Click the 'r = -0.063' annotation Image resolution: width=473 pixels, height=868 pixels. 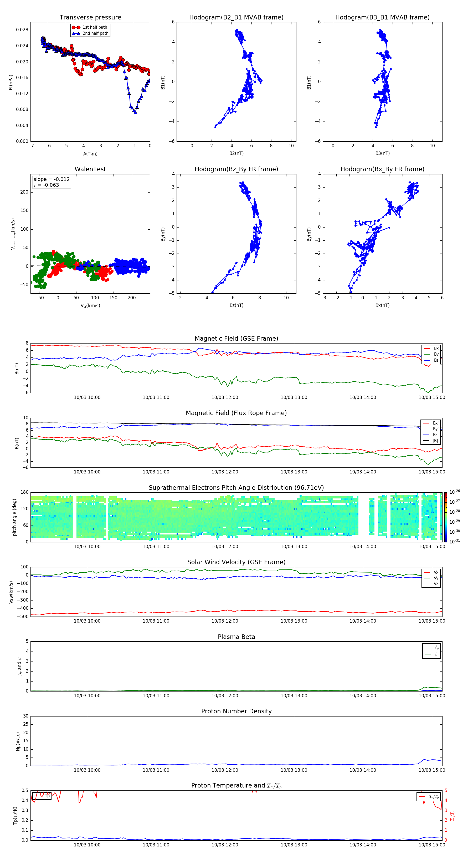point(47,185)
